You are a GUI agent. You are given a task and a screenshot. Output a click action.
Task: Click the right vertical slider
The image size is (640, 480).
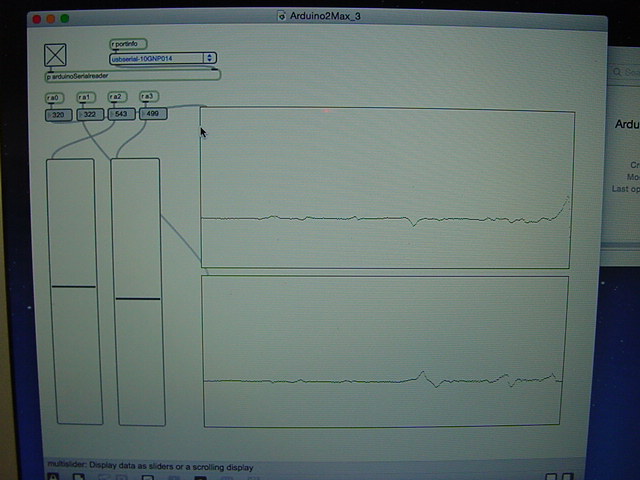[x=138, y=292]
